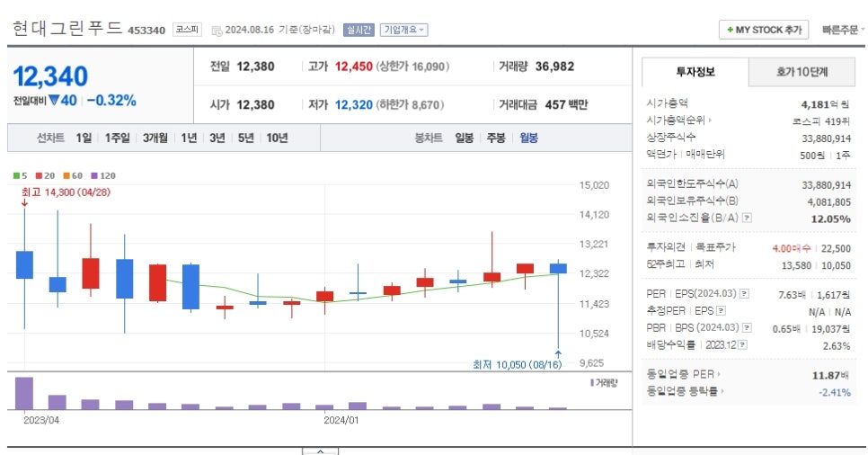Viewport: 868px width, 455px height.
Task: Expand the 기업개요 dropdown
Action: [x=403, y=30]
